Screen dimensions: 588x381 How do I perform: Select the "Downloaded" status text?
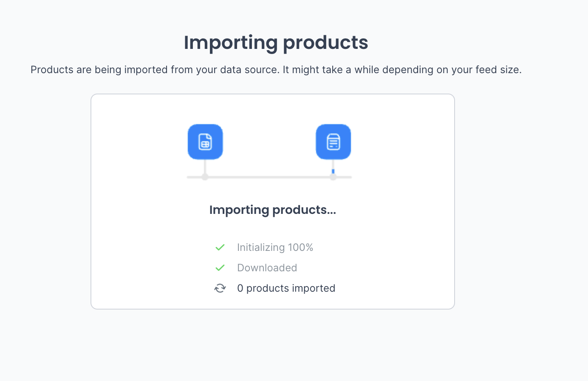(267, 268)
